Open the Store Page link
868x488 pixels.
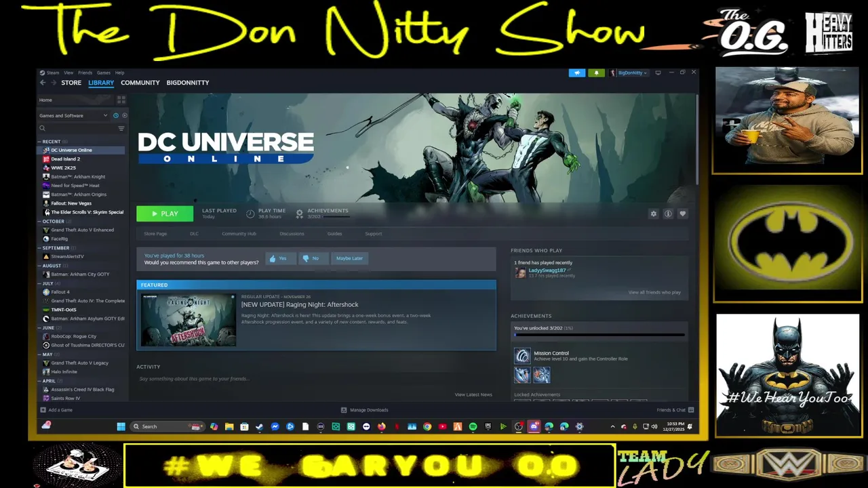[155, 234]
